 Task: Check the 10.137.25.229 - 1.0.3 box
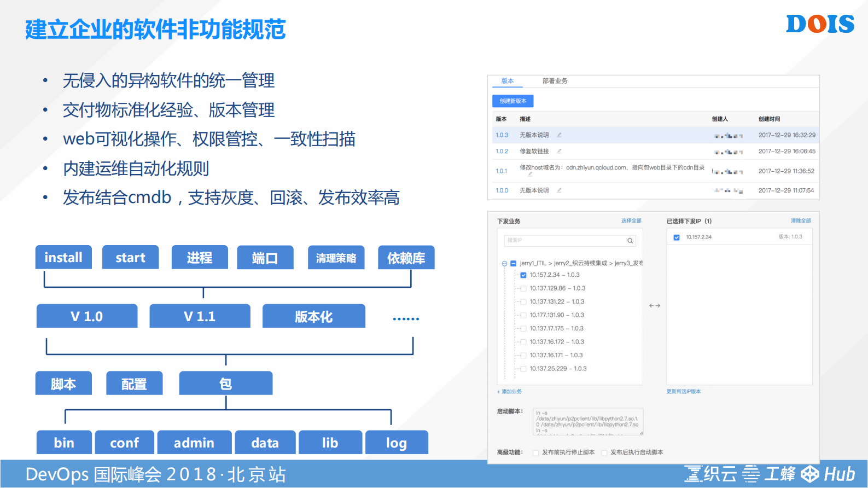click(523, 369)
